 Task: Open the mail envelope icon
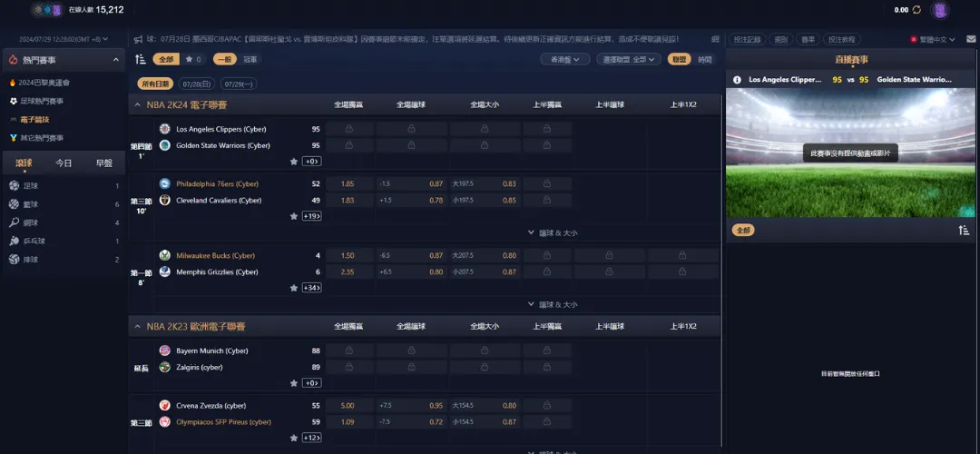(971, 39)
